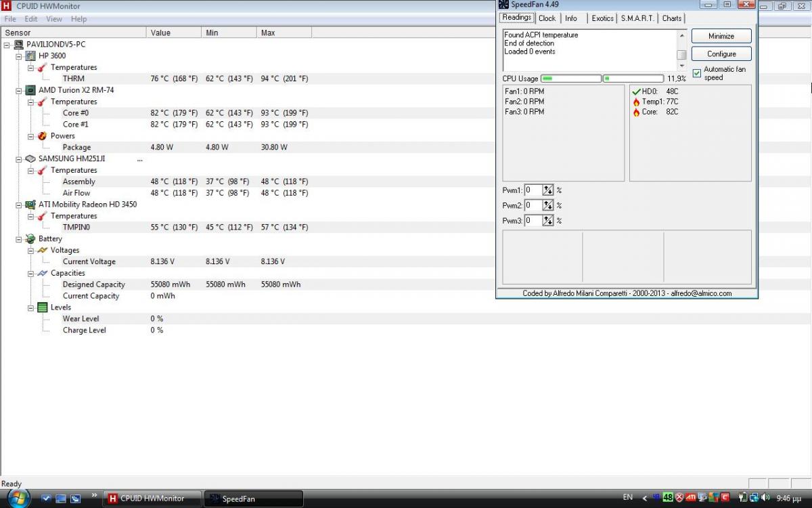Click the SpeedFan taskbar button

(254, 499)
